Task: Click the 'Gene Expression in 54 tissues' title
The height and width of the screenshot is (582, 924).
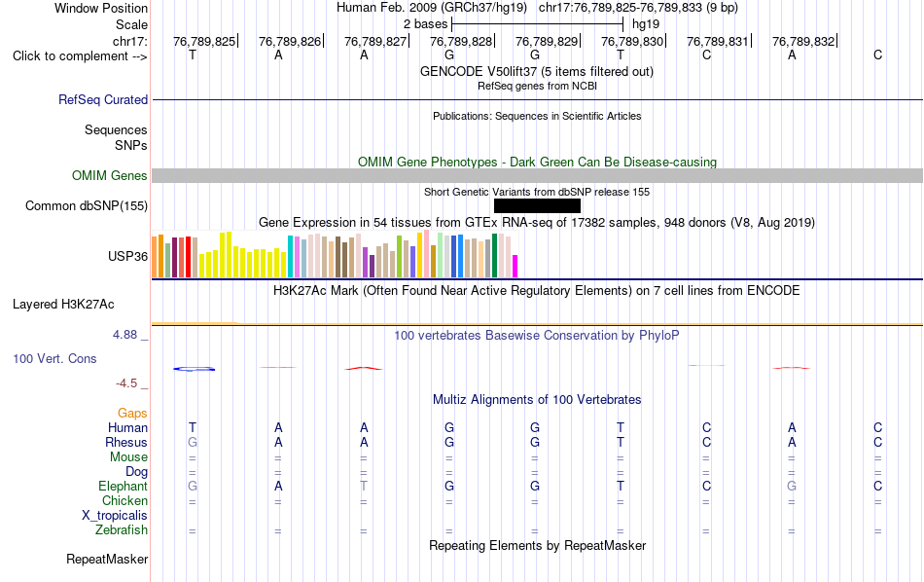Action: pyautogui.click(x=537, y=222)
